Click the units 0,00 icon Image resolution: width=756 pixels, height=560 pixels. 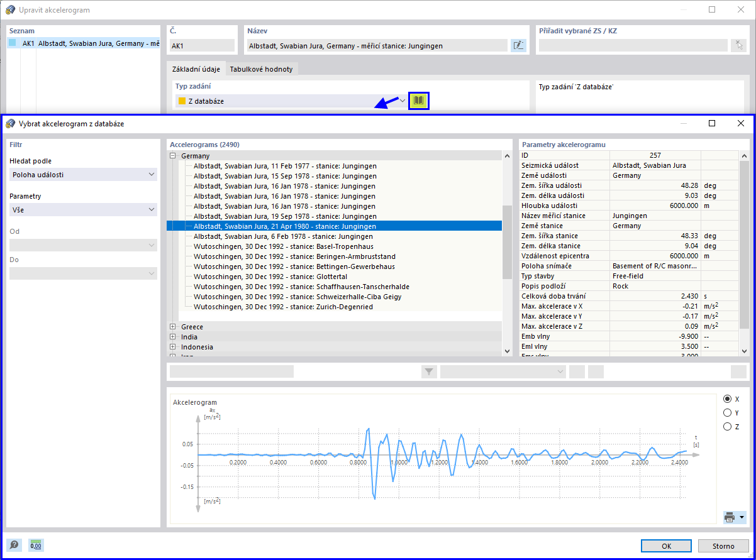coord(36,546)
